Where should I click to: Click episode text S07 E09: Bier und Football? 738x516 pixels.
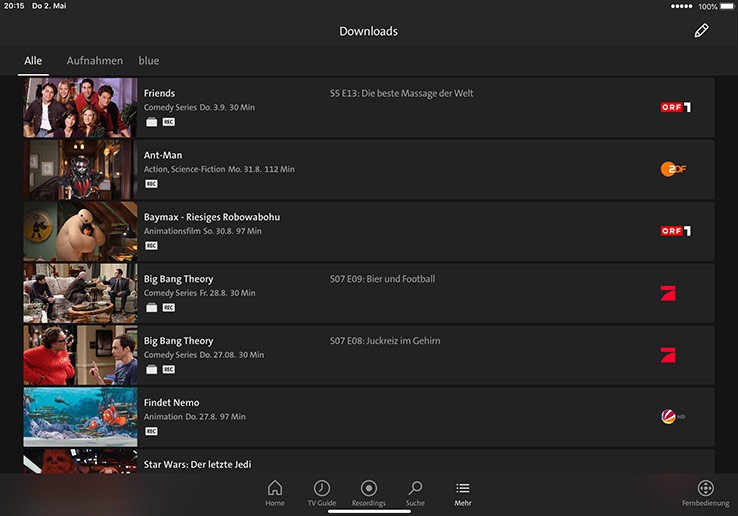point(382,279)
